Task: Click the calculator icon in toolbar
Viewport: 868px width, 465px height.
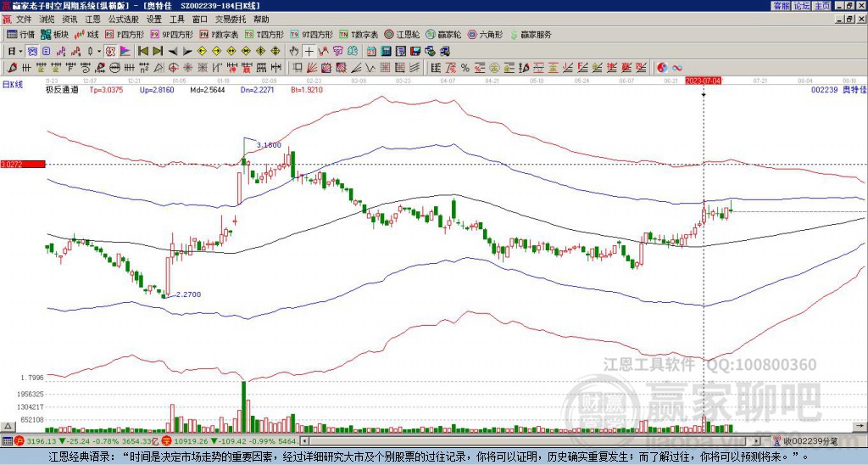Action: point(387,52)
